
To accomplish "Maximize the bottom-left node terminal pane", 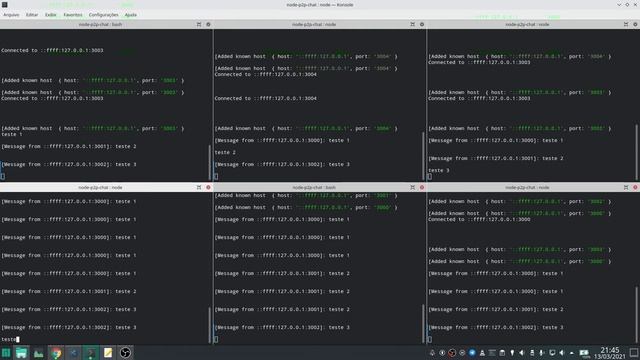I will tap(199, 187).
